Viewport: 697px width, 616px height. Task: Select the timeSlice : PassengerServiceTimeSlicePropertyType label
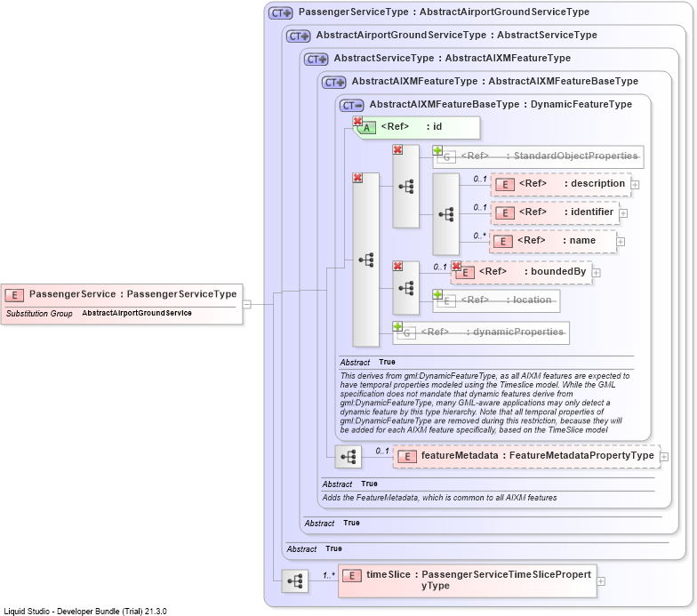pyautogui.click(x=478, y=580)
